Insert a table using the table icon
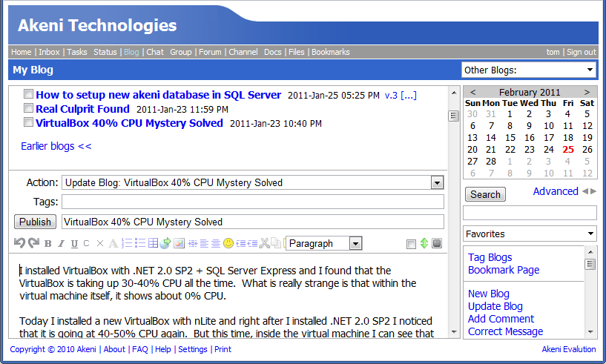Image resolution: width=606 pixels, height=364 pixels. pyautogui.click(x=153, y=243)
